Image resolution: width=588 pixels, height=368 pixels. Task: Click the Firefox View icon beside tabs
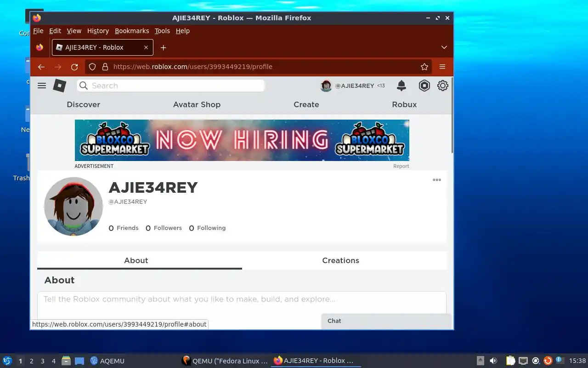tap(40, 47)
